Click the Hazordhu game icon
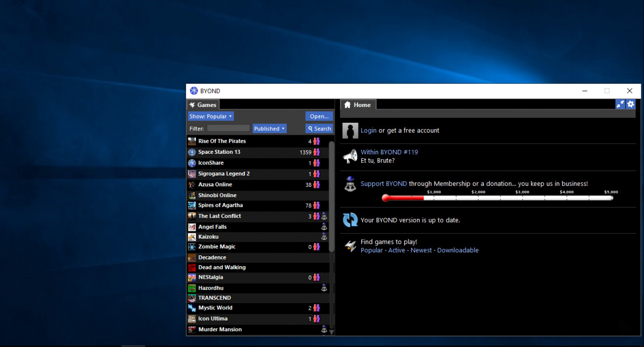The height and width of the screenshot is (347, 644). [x=192, y=288]
